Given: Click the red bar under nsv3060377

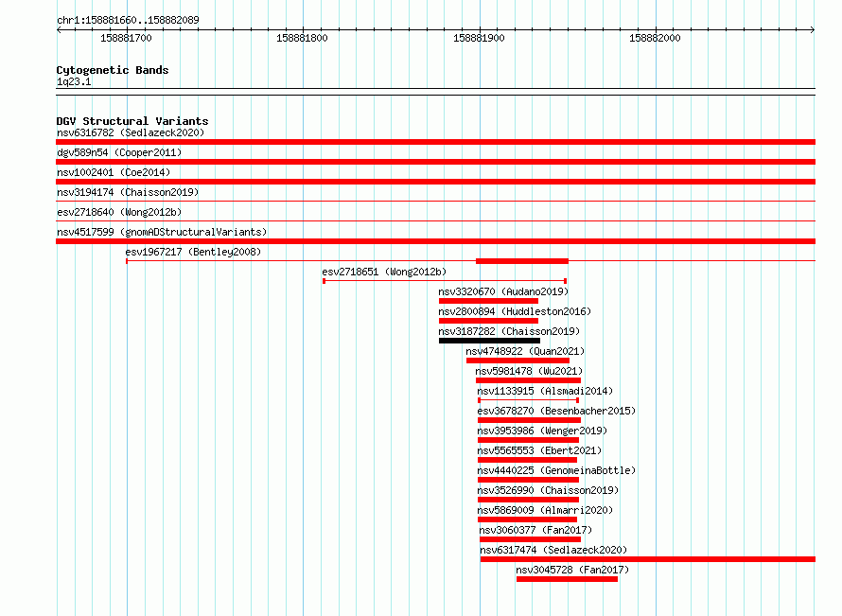Looking at the screenshot, I should [x=530, y=539].
